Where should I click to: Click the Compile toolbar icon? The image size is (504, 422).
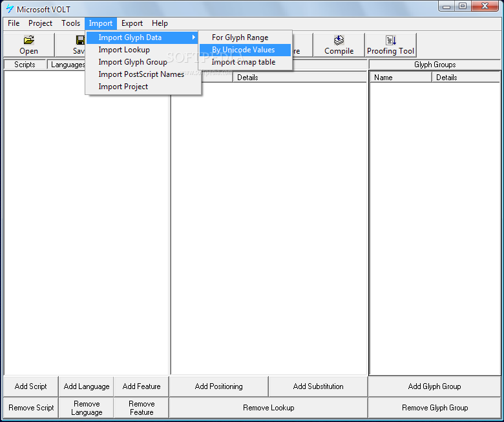[339, 40]
